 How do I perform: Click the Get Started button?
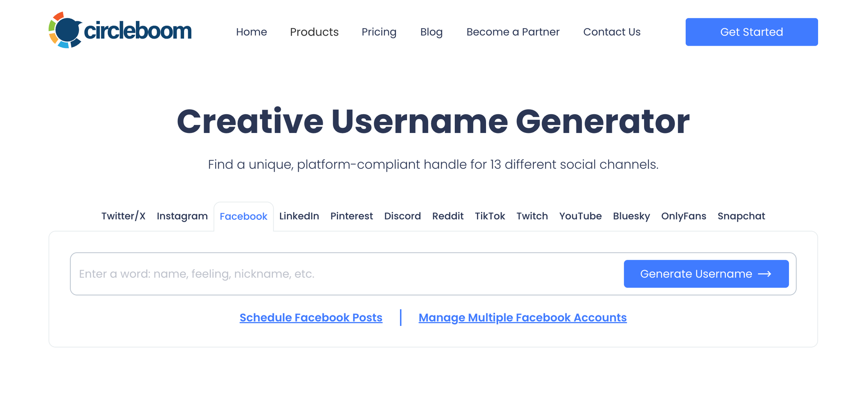(751, 32)
